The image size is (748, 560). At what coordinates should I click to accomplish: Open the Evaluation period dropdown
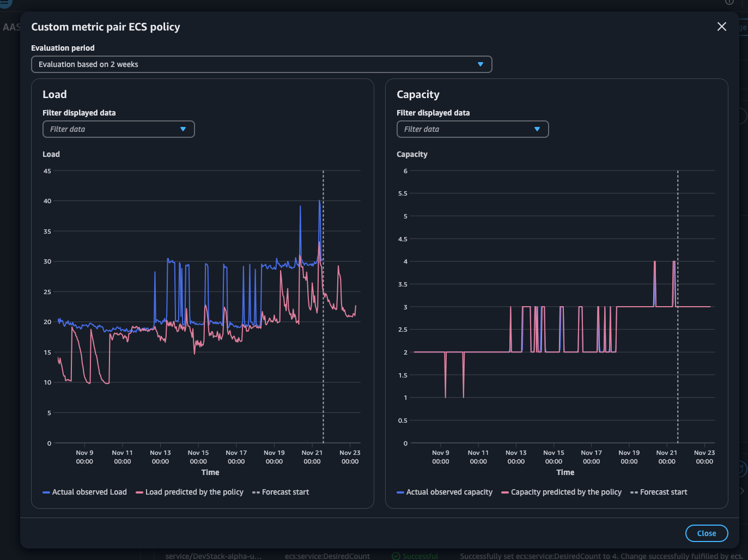click(262, 64)
